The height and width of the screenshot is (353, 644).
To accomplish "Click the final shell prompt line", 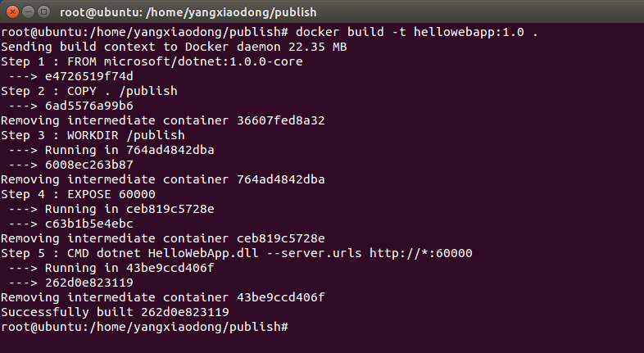I will tap(144, 327).
